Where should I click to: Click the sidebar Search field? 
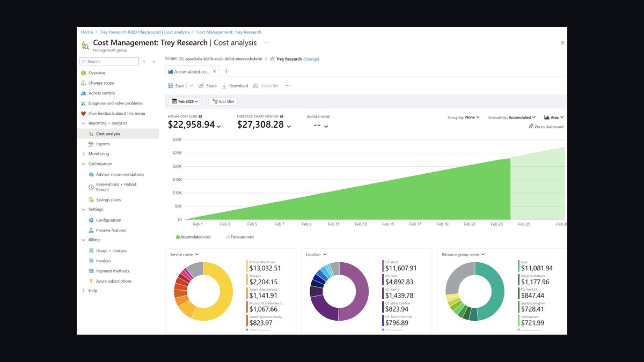click(x=109, y=62)
